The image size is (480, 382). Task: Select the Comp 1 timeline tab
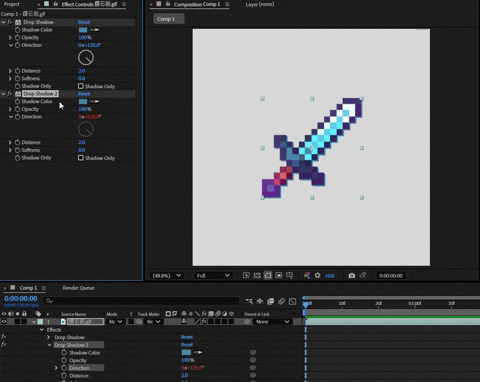point(28,288)
